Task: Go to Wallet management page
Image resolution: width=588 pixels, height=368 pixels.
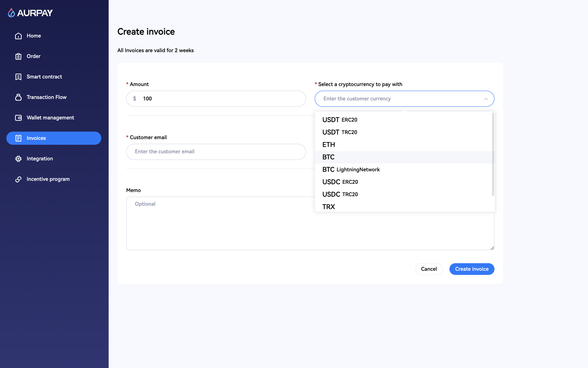Action: point(50,118)
